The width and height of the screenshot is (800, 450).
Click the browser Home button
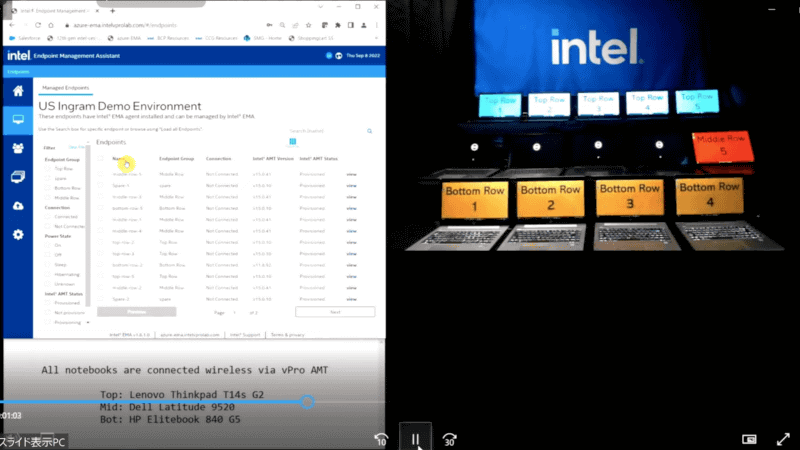point(51,25)
